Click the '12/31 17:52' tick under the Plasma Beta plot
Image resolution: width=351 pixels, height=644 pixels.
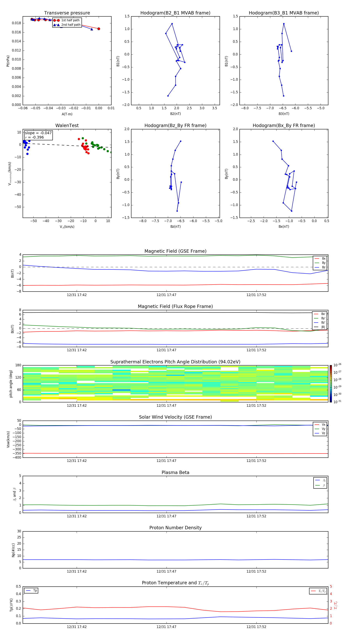(256, 516)
